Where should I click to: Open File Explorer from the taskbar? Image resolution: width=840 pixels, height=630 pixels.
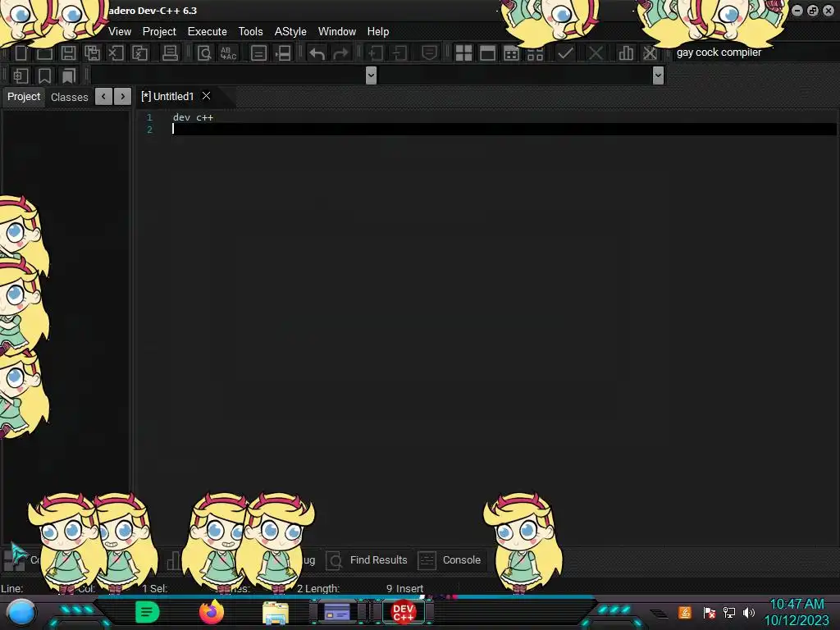click(x=276, y=613)
